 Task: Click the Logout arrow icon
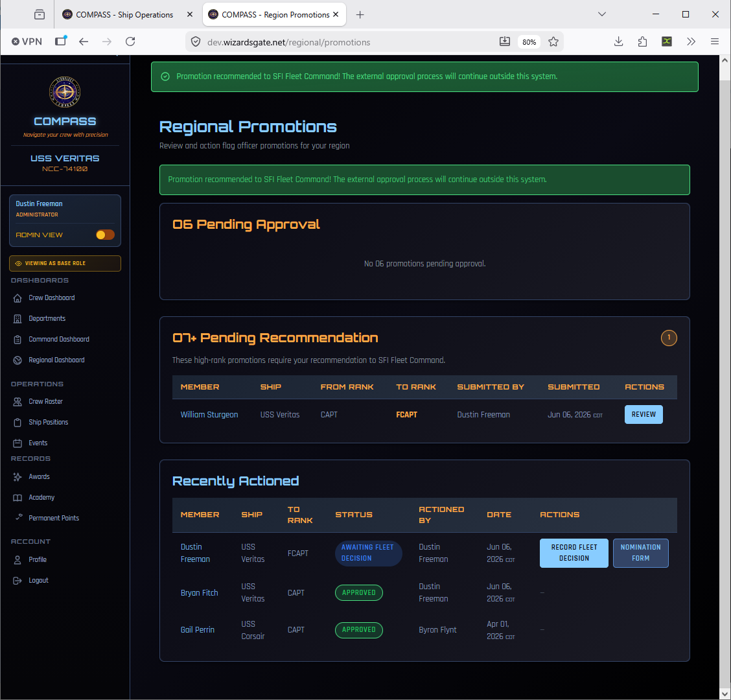(x=17, y=581)
